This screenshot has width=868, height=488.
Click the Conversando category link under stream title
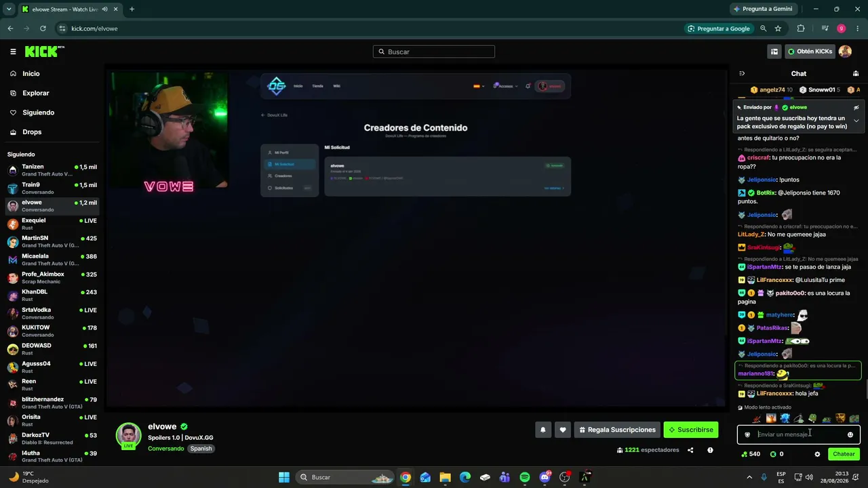[x=165, y=449]
